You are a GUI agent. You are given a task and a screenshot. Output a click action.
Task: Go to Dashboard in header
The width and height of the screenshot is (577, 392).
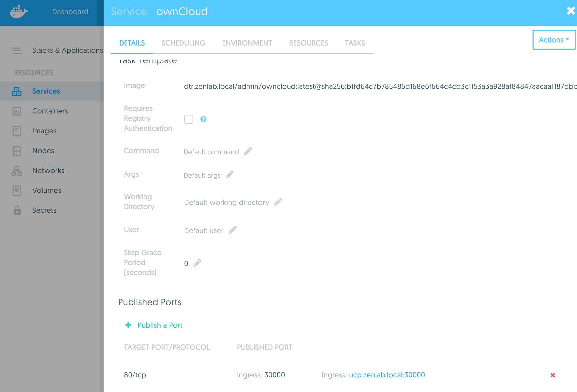(x=70, y=11)
